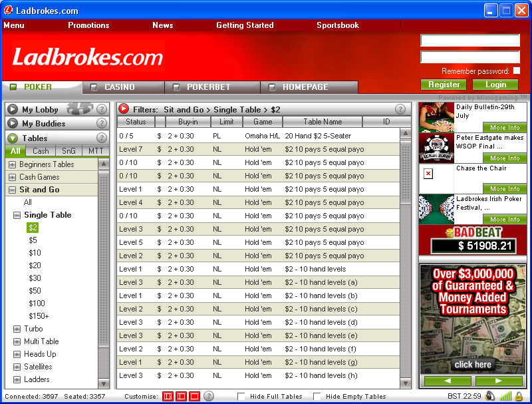Select the third Customise layout icon
This screenshot has height=404, width=532.
(194, 396)
